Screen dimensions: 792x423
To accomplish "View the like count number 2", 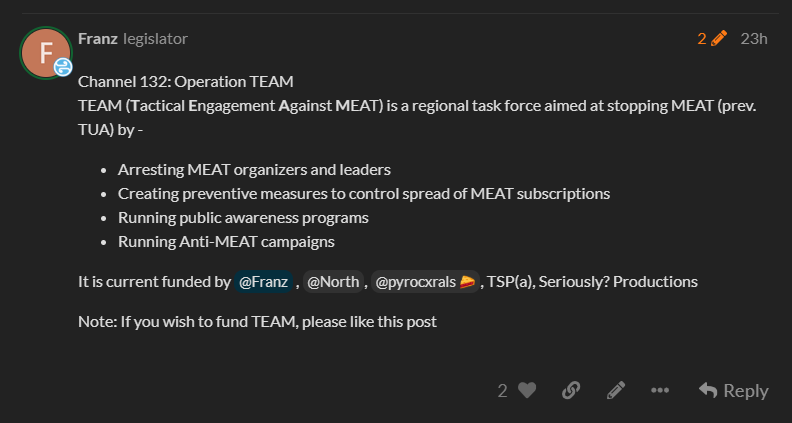I will coord(502,391).
